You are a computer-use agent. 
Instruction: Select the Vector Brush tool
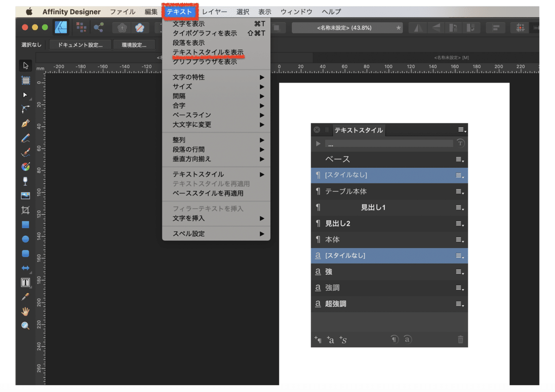point(25,153)
